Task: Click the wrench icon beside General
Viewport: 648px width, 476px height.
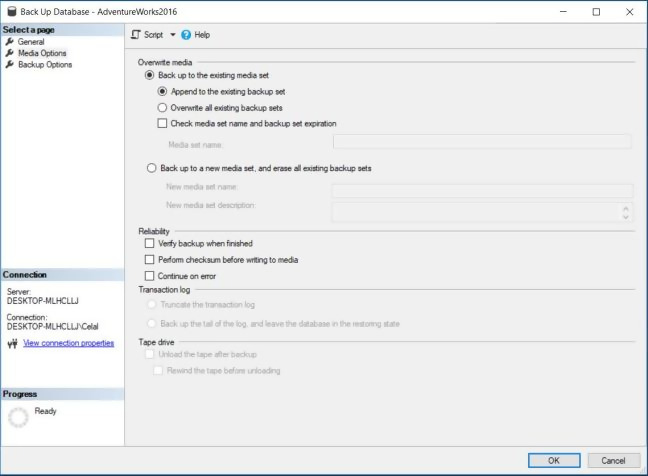Action: coord(10,41)
